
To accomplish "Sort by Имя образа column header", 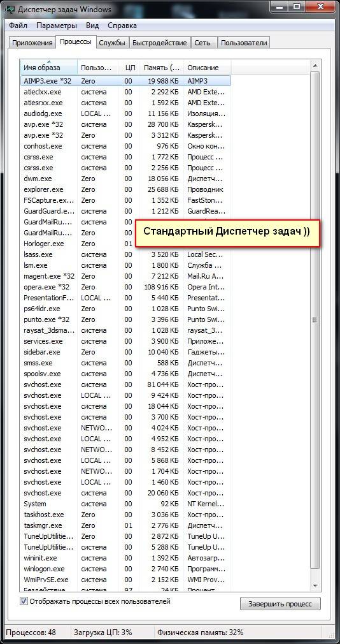I will (49, 68).
